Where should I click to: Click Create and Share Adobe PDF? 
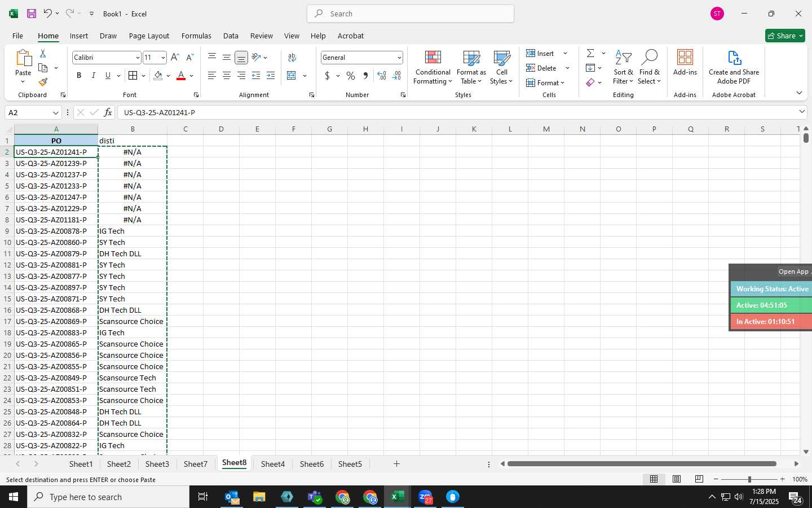click(734, 67)
